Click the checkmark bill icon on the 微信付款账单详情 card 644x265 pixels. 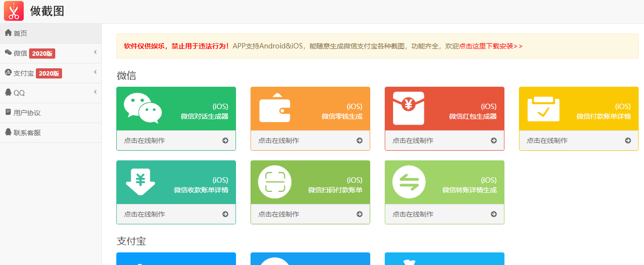[x=543, y=109]
